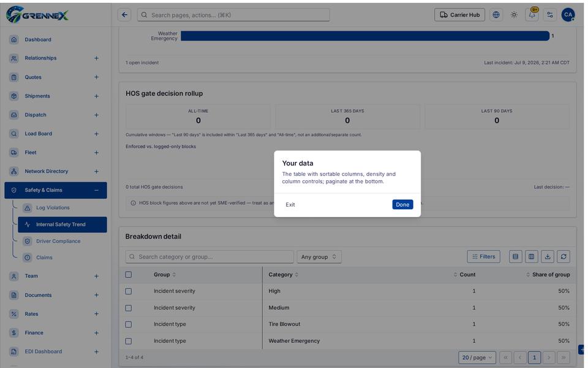The height and width of the screenshot is (368, 588).
Task: Click the table density icon
Action: (515, 257)
